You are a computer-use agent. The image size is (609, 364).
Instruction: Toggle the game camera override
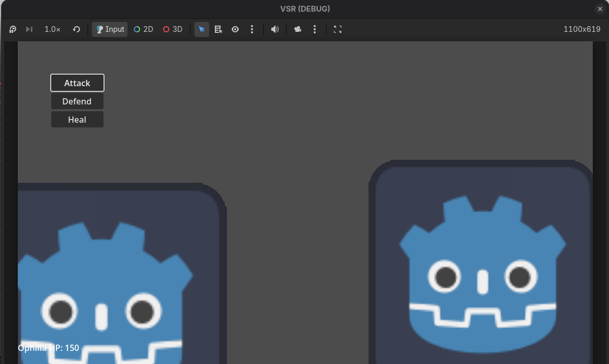pyautogui.click(x=298, y=29)
